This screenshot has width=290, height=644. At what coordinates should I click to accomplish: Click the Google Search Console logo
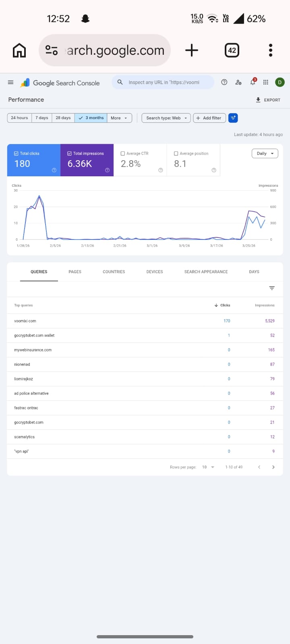[60, 83]
